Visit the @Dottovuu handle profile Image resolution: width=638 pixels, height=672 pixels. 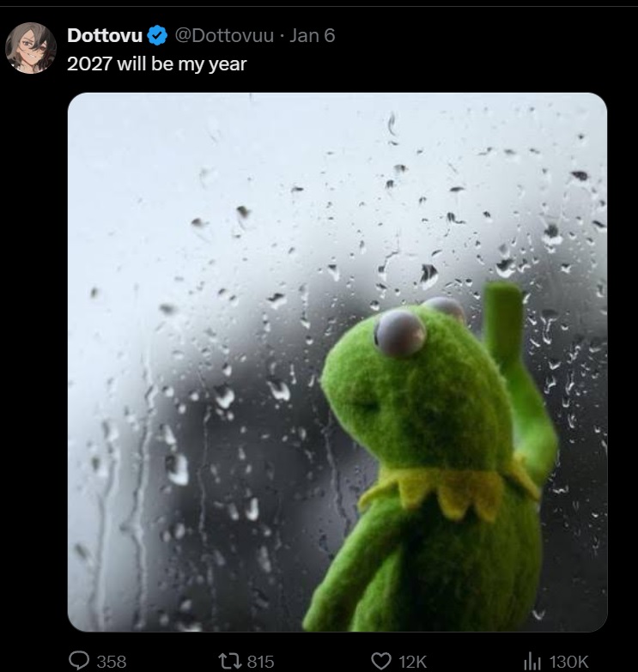click(224, 35)
